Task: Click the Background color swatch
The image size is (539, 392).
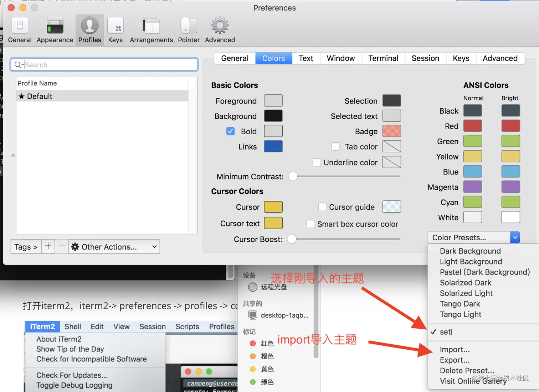Action: (273, 116)
